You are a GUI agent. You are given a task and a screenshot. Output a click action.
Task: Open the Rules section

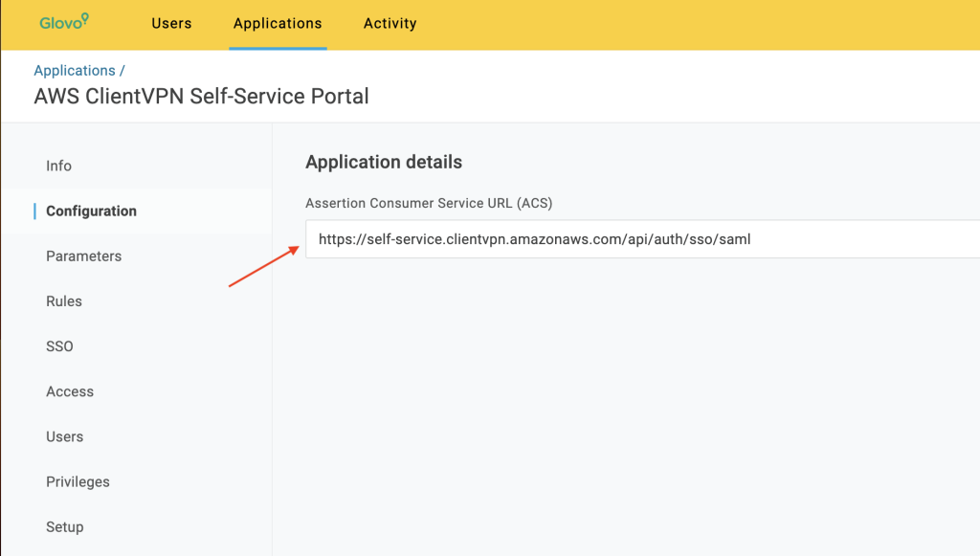tap(63, 300)
